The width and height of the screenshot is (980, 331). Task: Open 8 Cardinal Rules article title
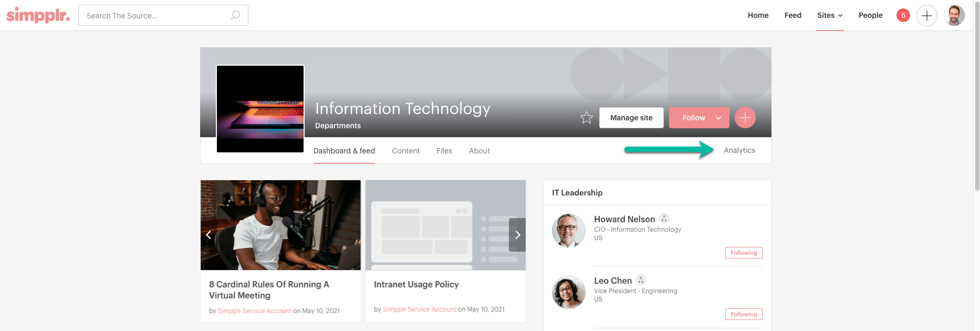pyautogui.click(x=269, y=290)
